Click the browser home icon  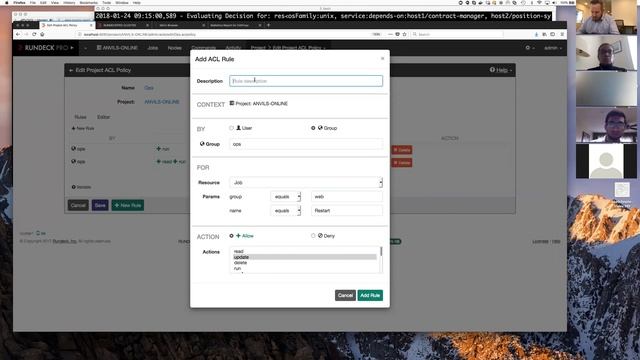coord(42,34)
